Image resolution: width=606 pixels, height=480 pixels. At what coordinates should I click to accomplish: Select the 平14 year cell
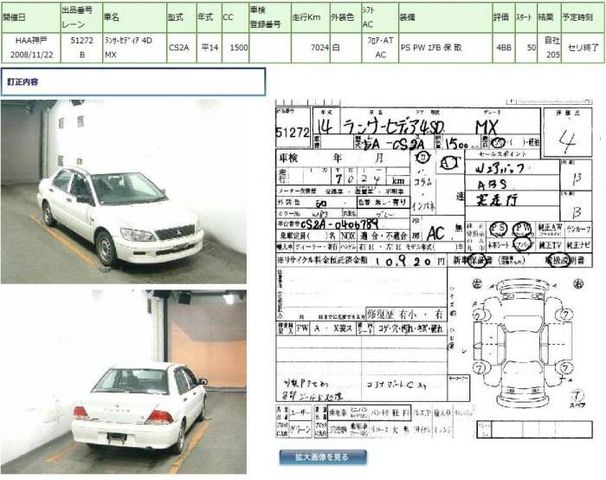(x=209, y=48)
